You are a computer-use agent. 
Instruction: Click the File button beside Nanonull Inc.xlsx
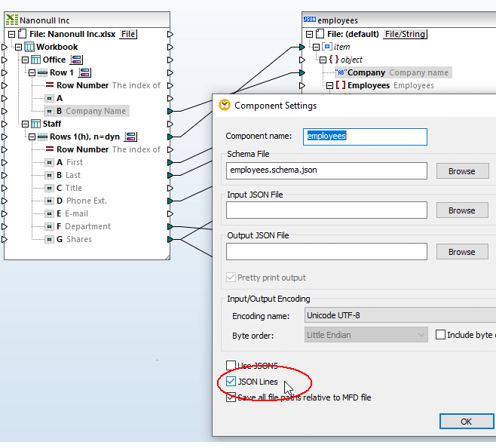coord(128,34)
